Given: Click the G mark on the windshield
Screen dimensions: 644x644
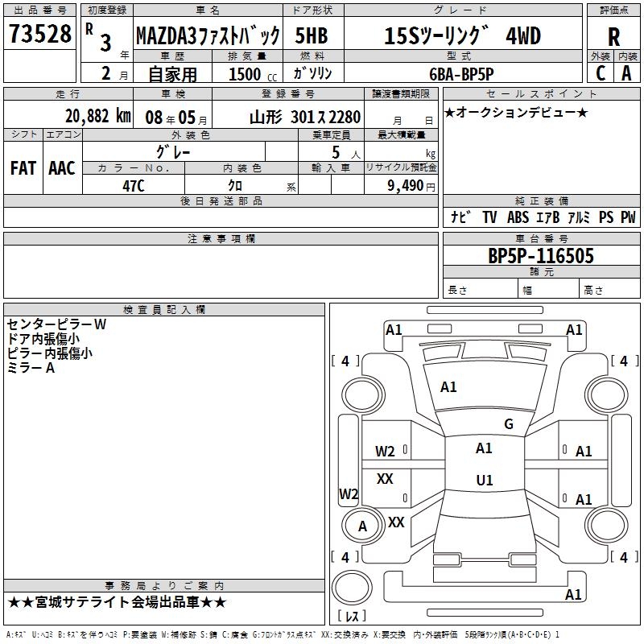Looking at the screenshot, I should tap(508, 424).
